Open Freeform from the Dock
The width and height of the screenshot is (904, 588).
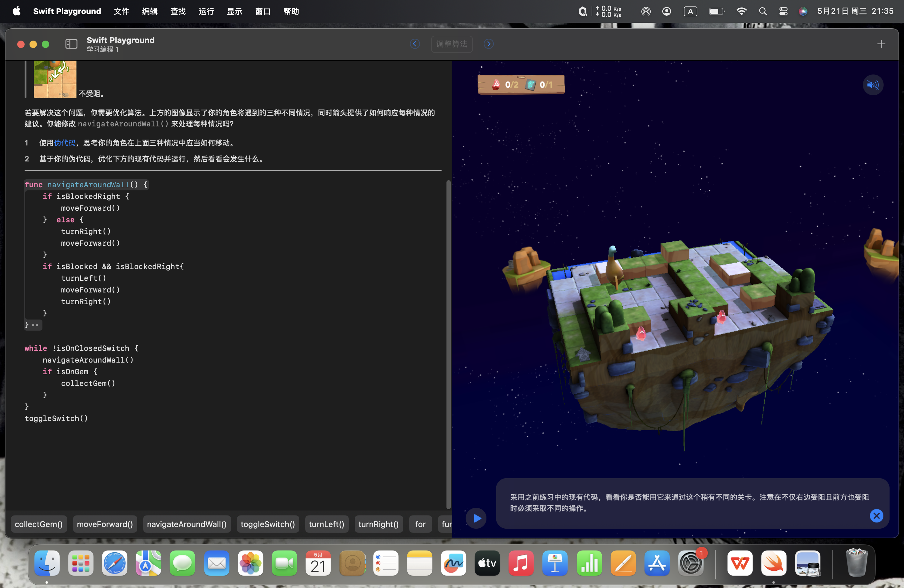(454, 563)
